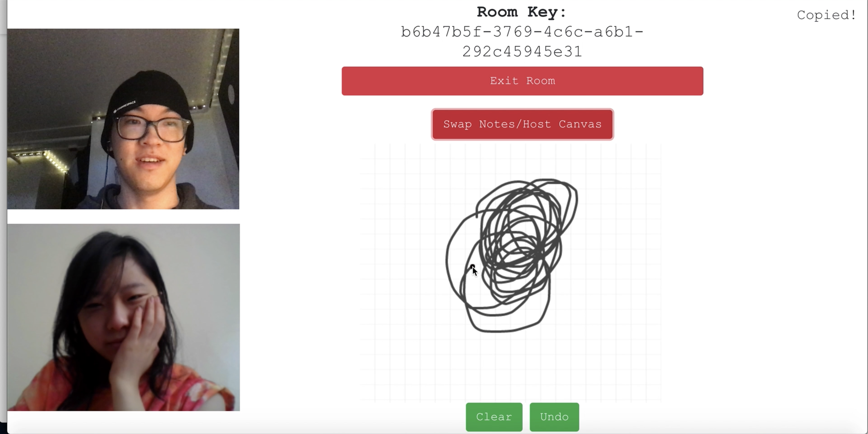Click the outermost bottom loop of the scribble
The width and height of the screenshot is (868, 434).
point(505,331)
